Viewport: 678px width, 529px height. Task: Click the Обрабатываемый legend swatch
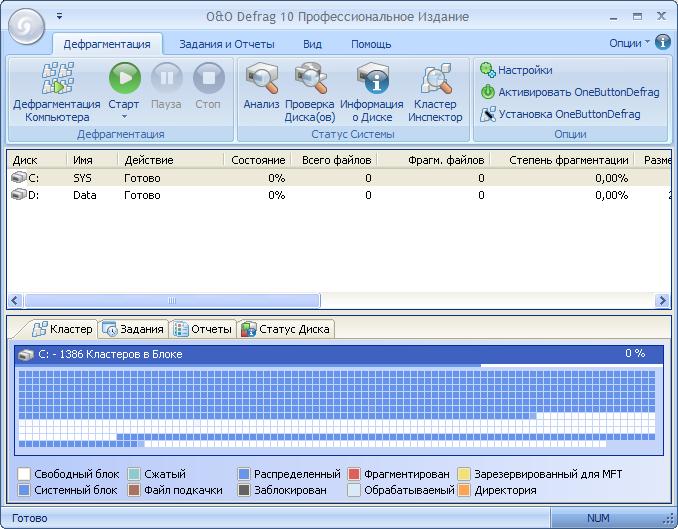[x=354, y=490]
